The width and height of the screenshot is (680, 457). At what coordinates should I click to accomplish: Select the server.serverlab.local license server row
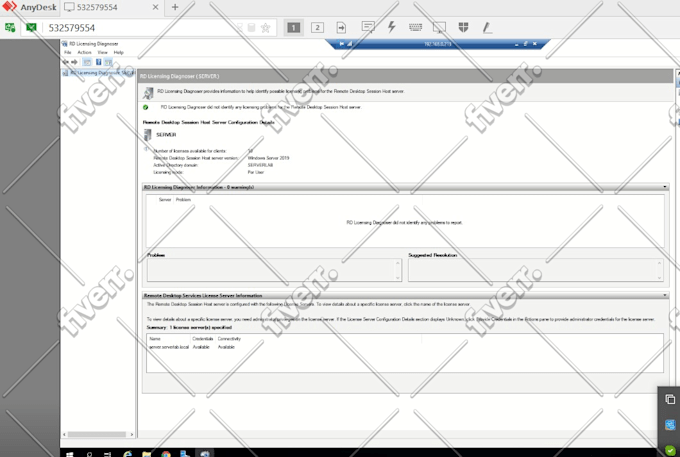[192, 347]
